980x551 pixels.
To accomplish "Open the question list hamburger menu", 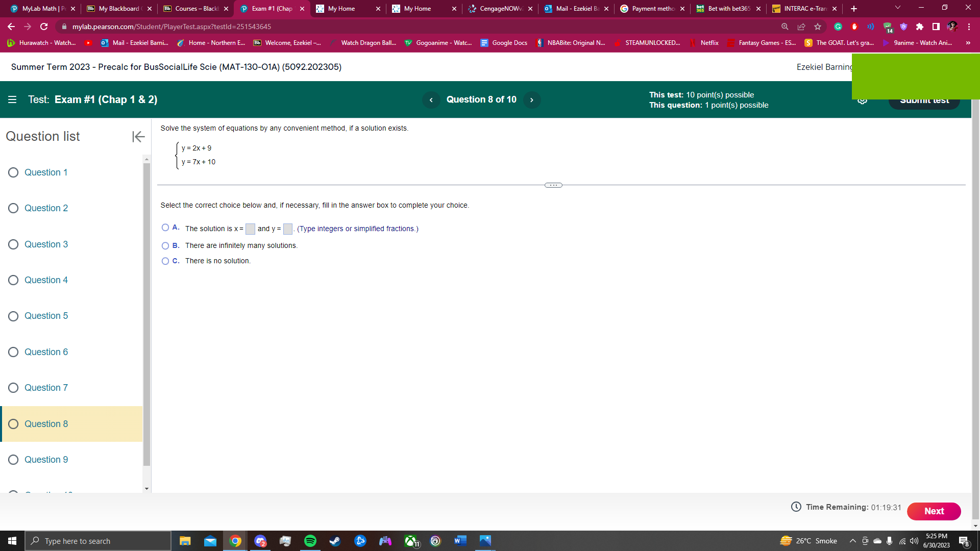I will 12,99.
